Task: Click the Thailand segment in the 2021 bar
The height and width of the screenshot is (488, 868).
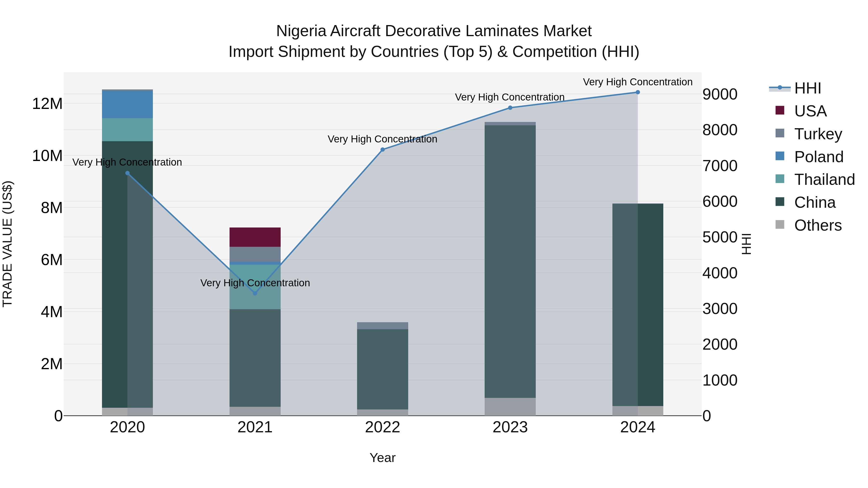Action: click(255, 287)
